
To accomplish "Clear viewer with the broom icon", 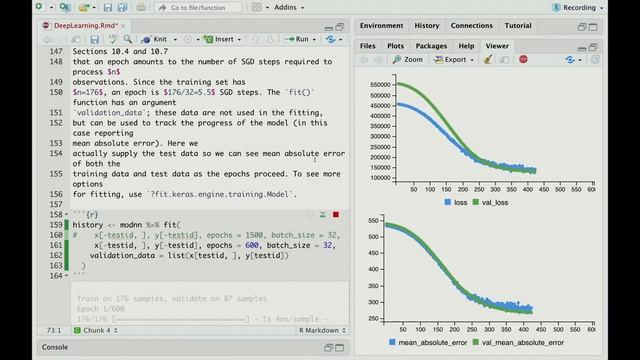I will (x=487, y=60).
